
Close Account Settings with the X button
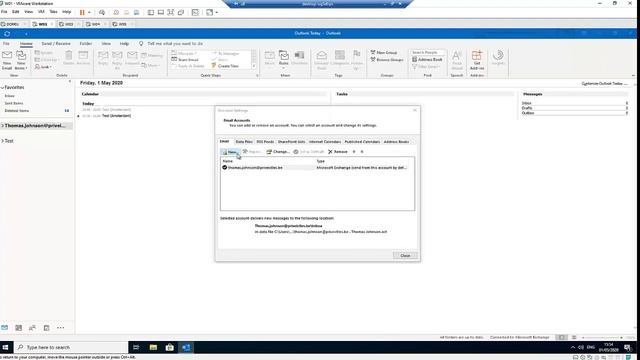click(415, 110)
